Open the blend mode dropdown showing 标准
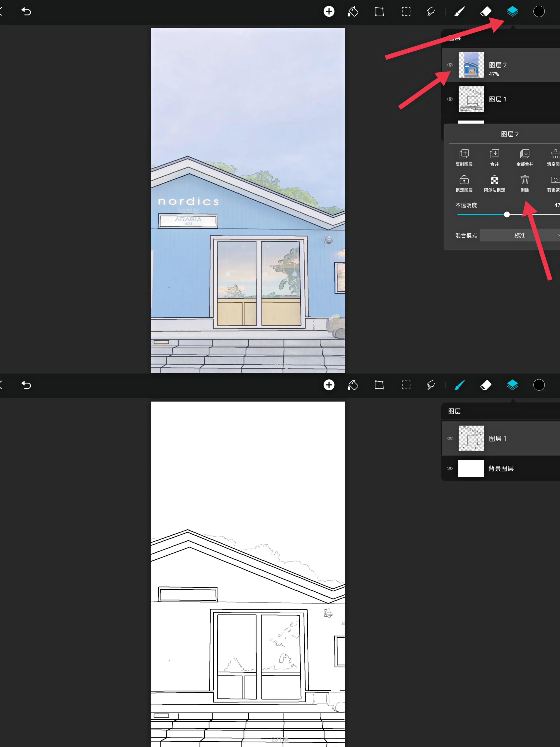 point(520,235)
